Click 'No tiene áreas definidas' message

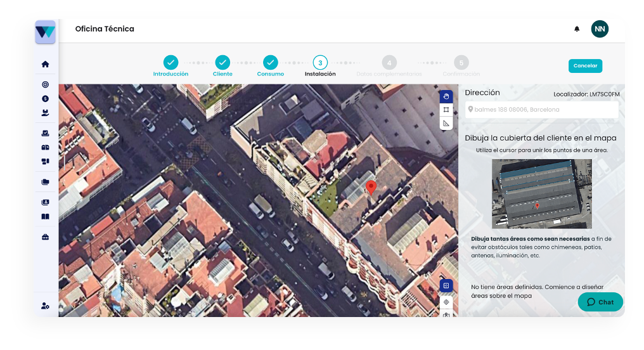538,291
